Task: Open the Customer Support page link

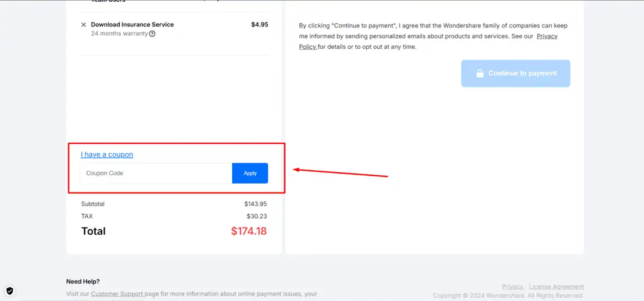Action: tap(117, 294)
